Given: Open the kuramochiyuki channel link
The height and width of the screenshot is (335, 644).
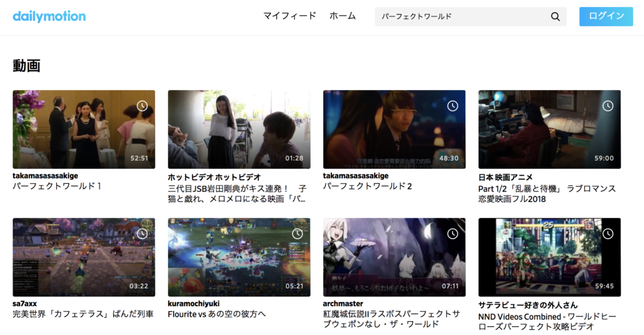Looking at the screenshot, I should click(x=194, y=304).
